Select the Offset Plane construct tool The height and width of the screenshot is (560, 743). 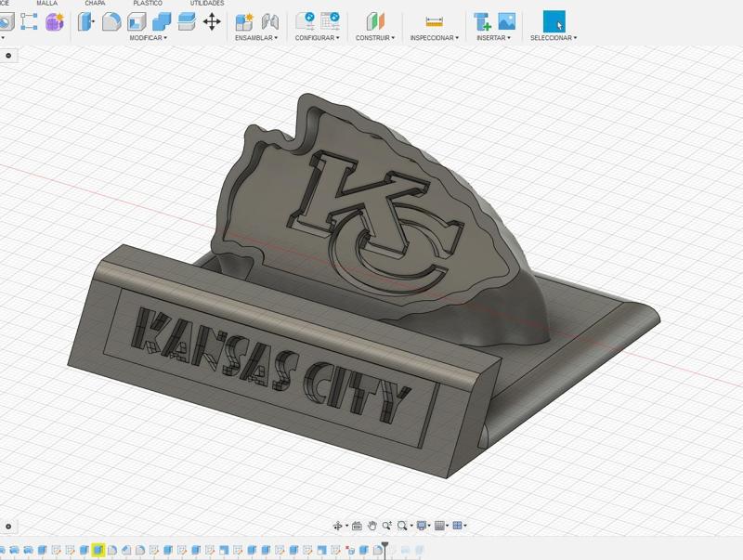pyautogui.click(x=375, y=21)
